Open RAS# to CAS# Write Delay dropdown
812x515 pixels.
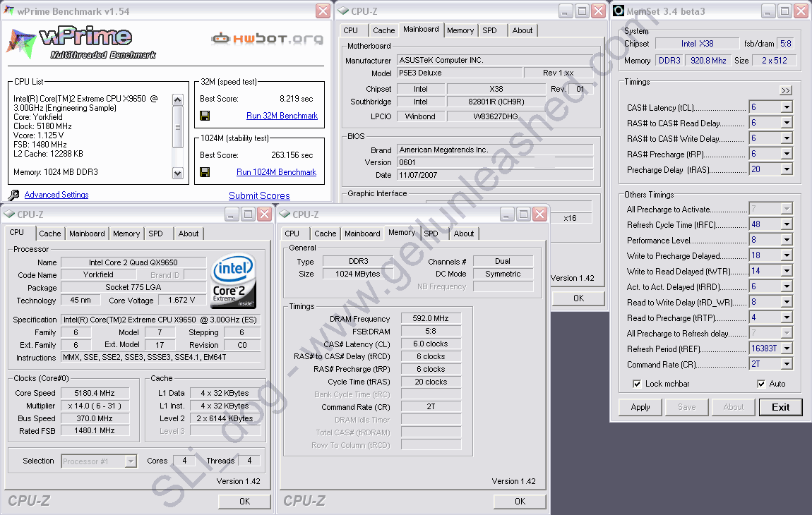click(x=787, y=138)
